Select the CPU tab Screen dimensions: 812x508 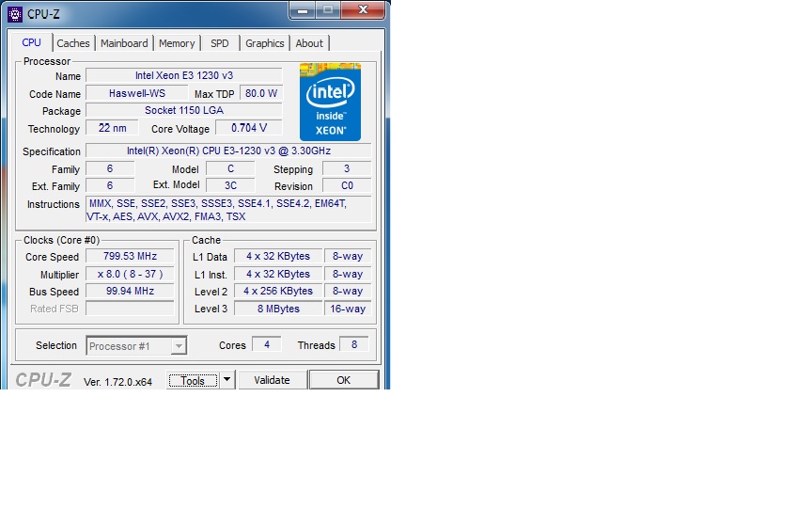[31, 42]
